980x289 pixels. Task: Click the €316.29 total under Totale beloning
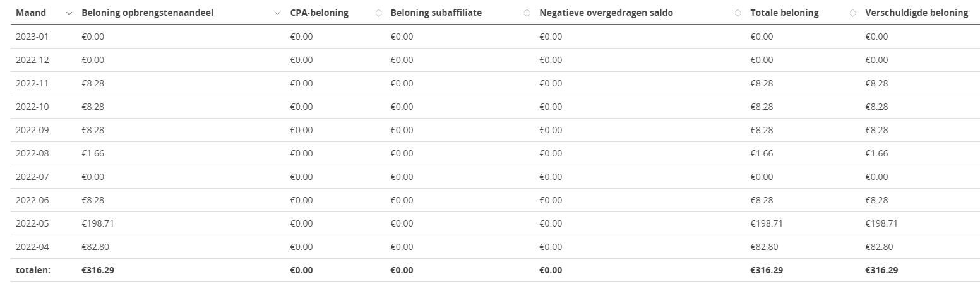pyautogui.click(x=767, y=270)
